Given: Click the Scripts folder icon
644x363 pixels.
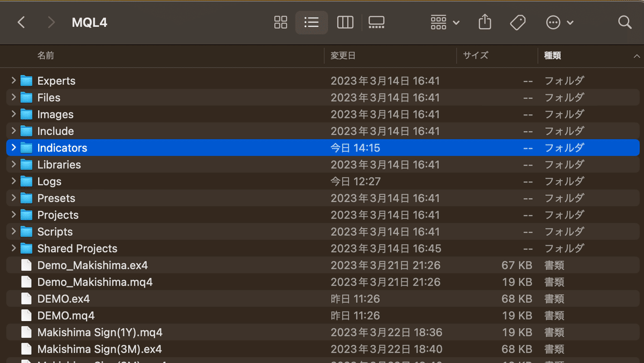Looking at the screenshot, I should (26, 231).
